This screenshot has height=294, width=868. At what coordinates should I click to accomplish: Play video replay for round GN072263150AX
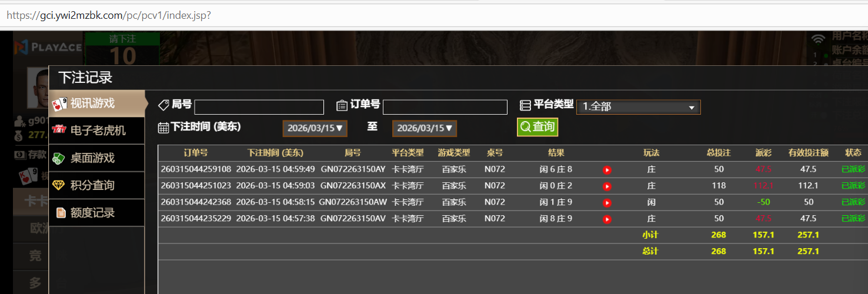(607, 186)
